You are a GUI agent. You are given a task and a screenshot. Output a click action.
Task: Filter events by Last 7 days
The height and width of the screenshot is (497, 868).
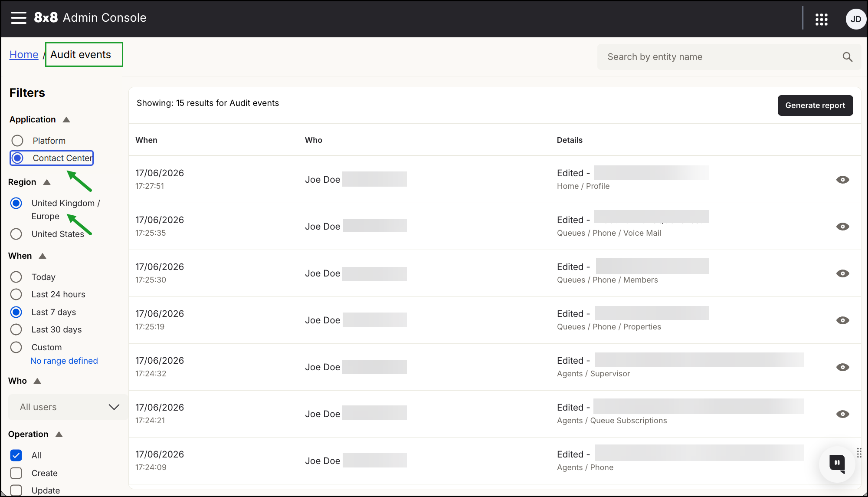click(x=16, y=312)
